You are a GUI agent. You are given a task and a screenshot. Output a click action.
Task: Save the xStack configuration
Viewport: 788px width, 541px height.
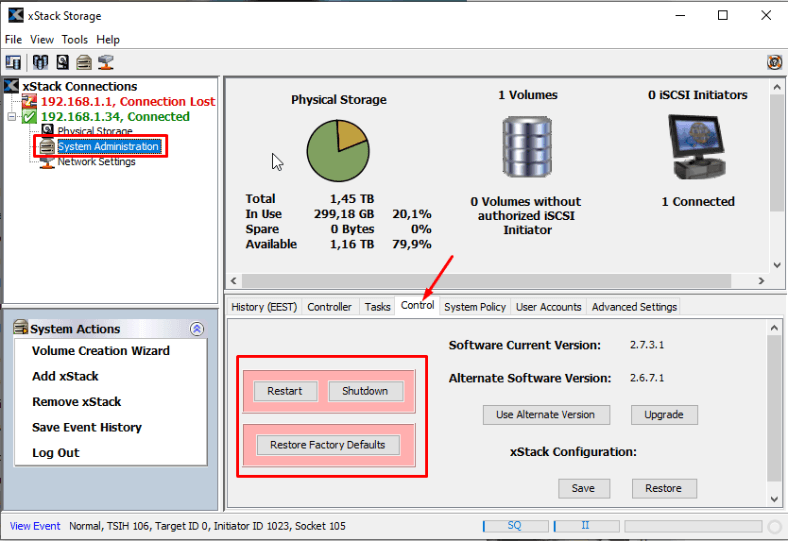point(583,488)
